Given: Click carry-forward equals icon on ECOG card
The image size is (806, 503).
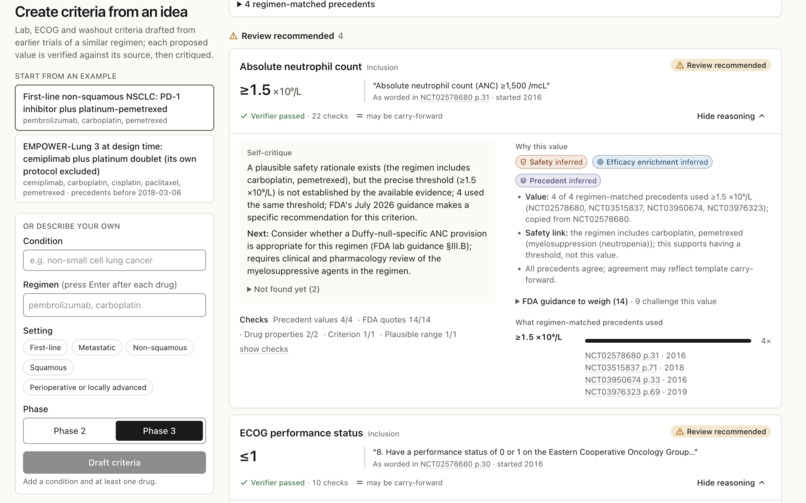Looking at the screenshot, I should point(360,482).
